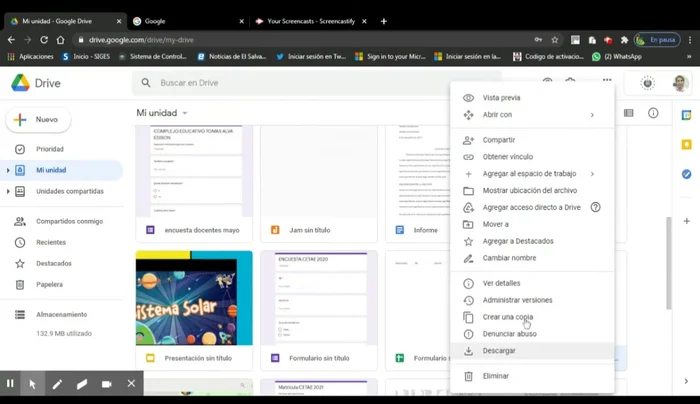Open the Mi unidad header dropdown arrow

185,114
